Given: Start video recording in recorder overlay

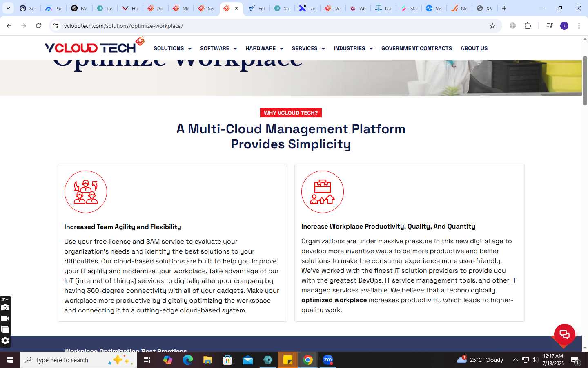Looking at the screenshot, I should coord(5,319).
